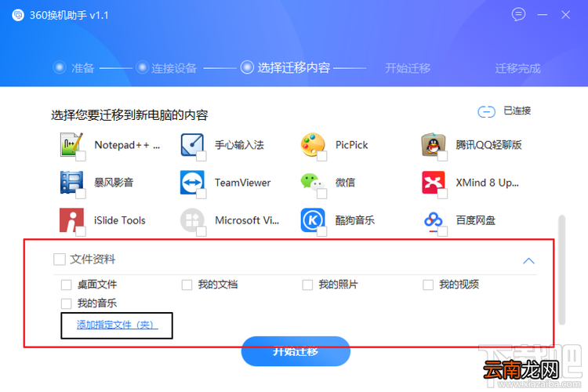The width and height of the screenshot is (588, 392).
Task: Click the 暴风影音 app icon
Action: click(71, 183)
